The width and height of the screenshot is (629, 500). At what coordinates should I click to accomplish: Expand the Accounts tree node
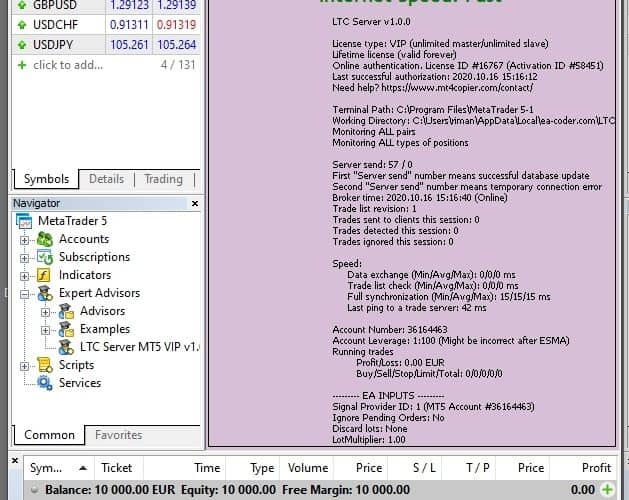24,240
